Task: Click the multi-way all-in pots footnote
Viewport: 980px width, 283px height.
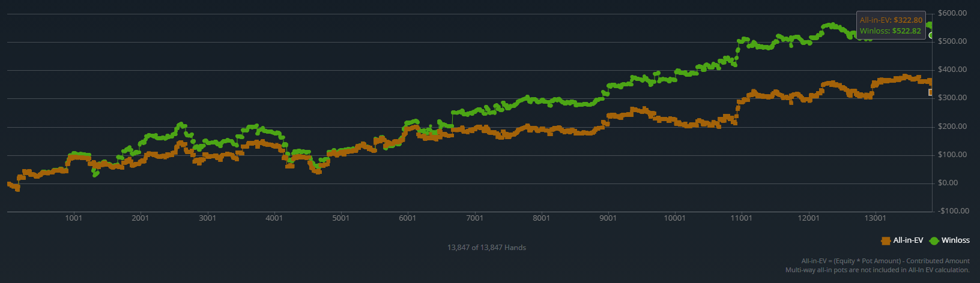Action: (877, 270)
